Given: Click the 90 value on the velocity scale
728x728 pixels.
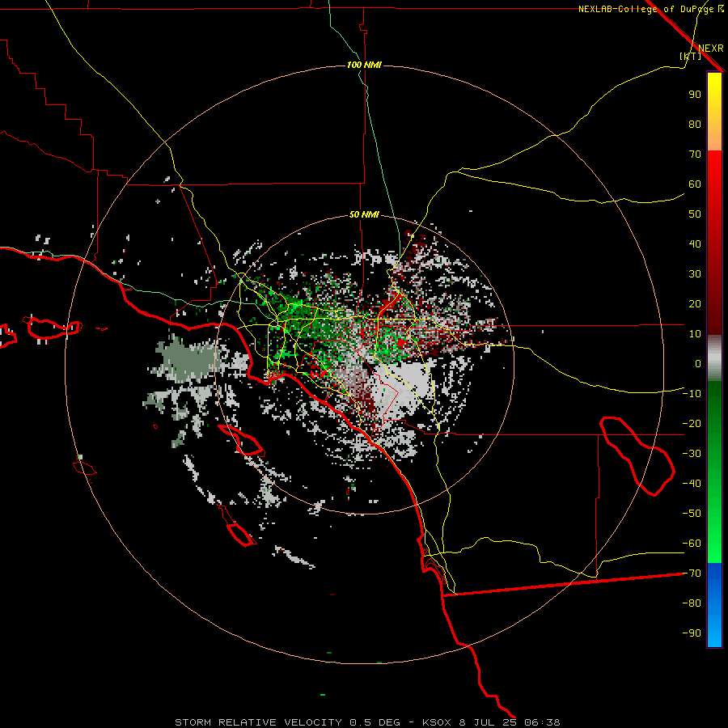Looking at the screenshot, I should point(695,95).
